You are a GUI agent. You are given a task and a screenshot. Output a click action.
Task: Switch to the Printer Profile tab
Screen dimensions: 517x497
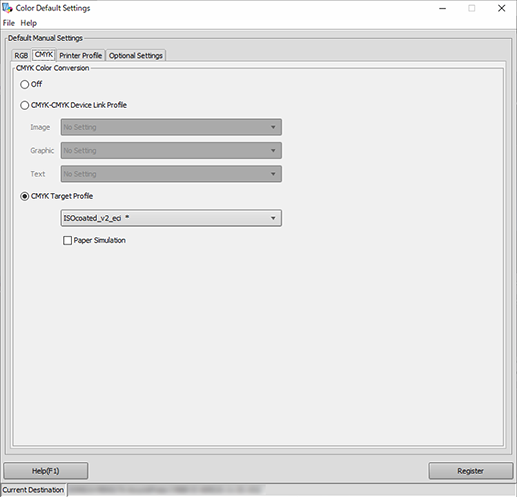(81, 55)
